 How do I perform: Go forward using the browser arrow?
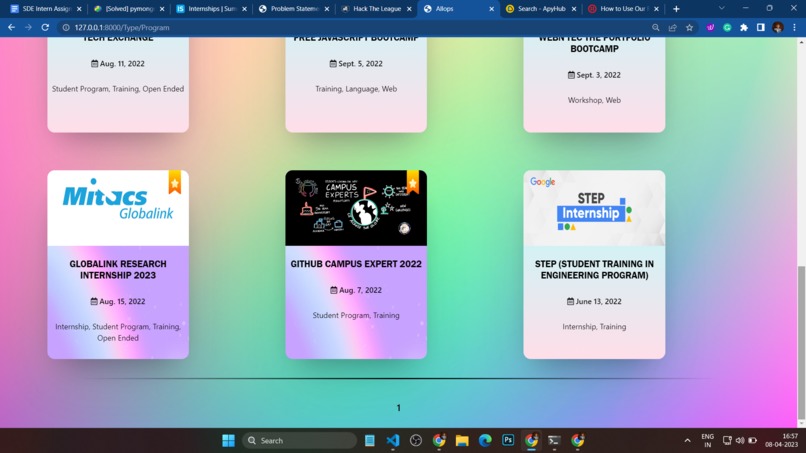28,27
